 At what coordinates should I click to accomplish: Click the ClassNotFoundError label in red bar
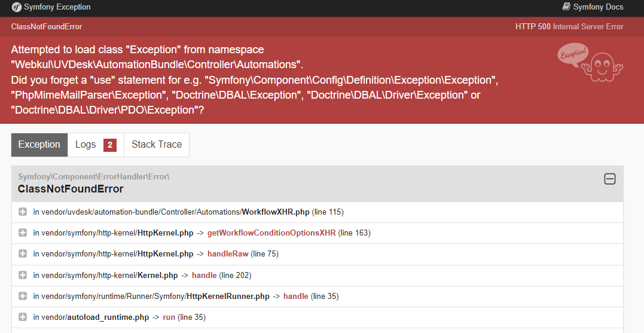(x=47, y=27)
